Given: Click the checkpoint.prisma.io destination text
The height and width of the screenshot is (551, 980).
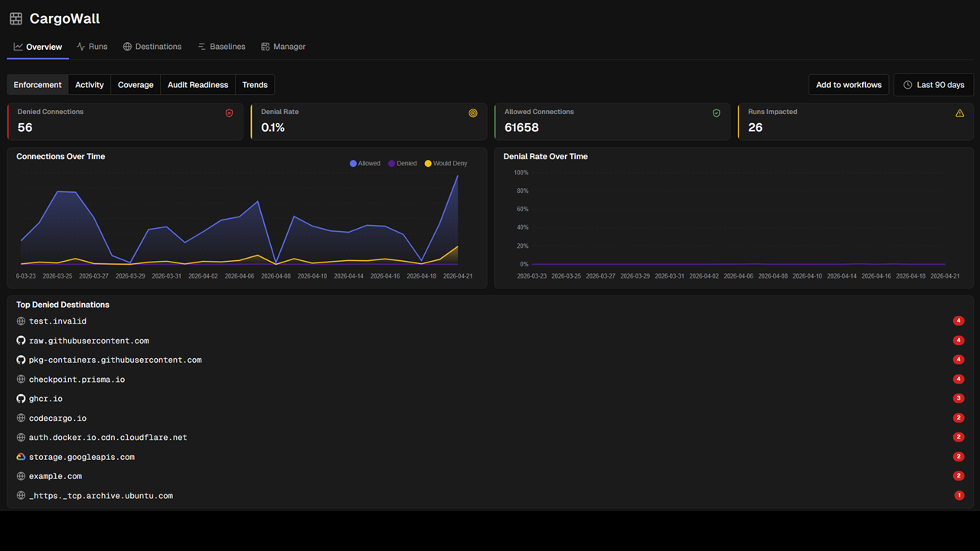Looking at the screenshot, I should click(77, 380).
